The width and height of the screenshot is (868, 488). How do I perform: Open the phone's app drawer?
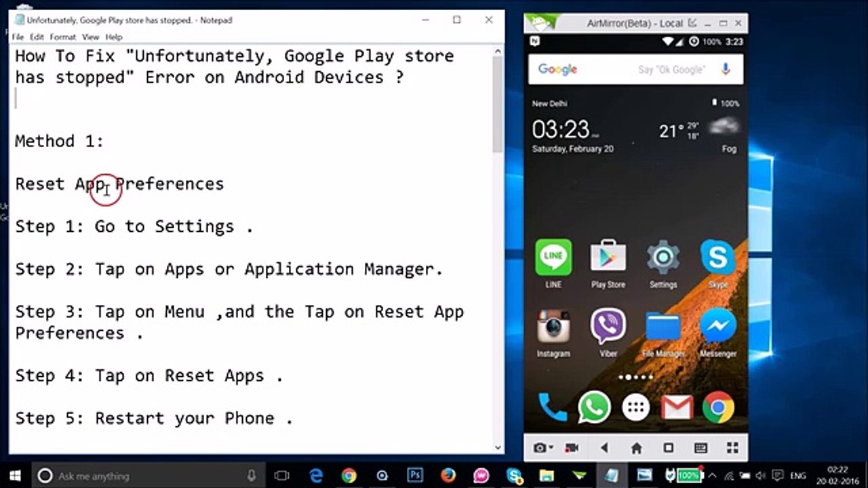coord(635,407)
